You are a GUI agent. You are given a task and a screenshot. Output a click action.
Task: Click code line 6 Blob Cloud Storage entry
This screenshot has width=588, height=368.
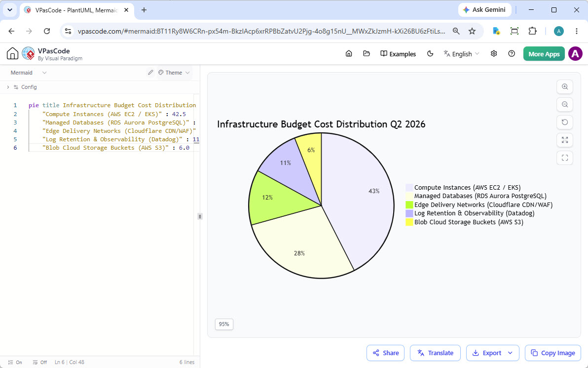116,148
